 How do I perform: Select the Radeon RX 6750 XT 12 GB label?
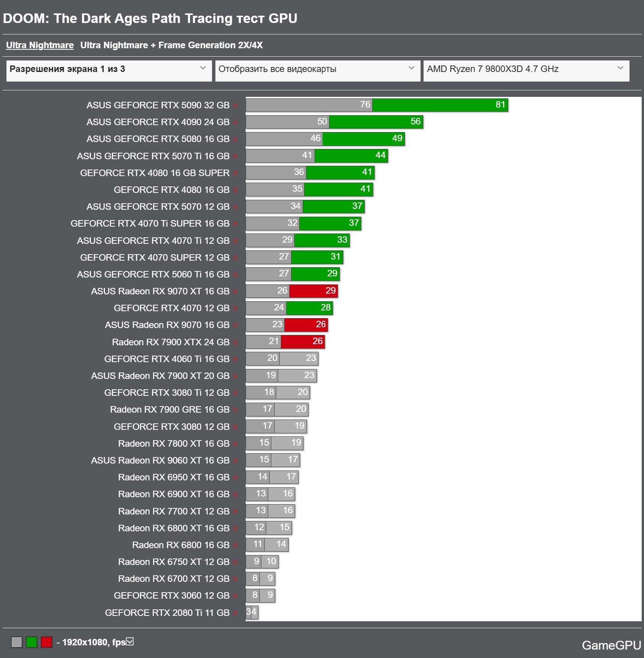pyautogui.click(x=174, y=562)
